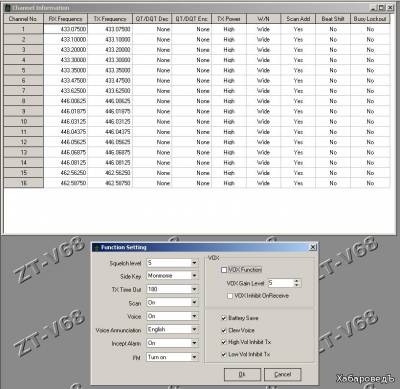
Task: Open the FM Turn on dropdown
Action: [x=194, y=357]
